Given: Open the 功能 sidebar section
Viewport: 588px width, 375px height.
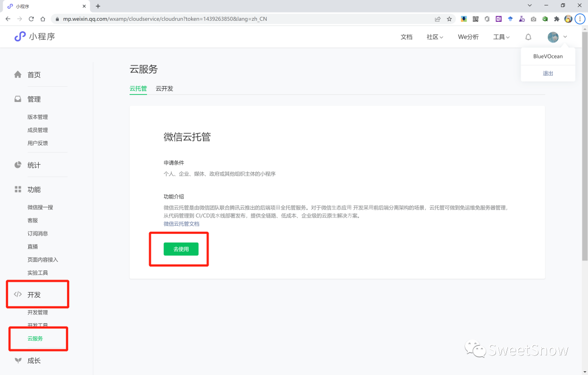Looking at the screenshot, I should point(34,190).
